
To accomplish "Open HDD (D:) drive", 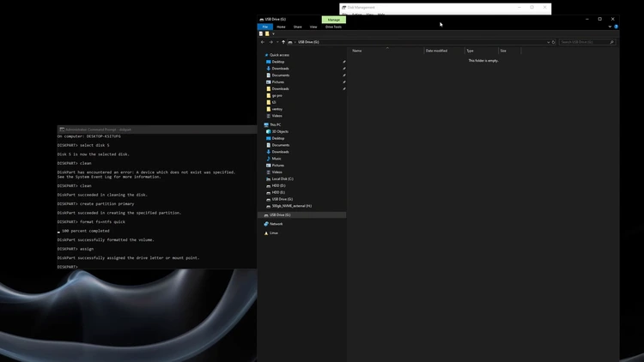I will (278, 185).
